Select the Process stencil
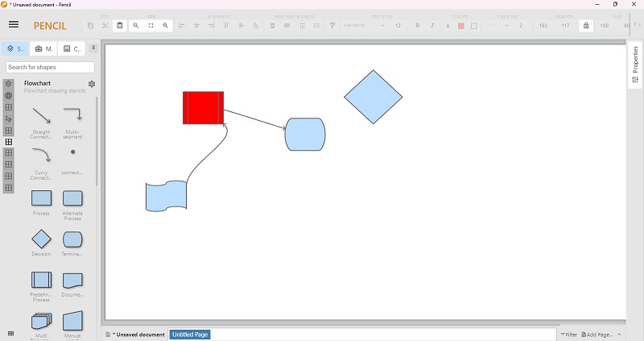Screen dimensions: 644x341 (x=41, y=202)
